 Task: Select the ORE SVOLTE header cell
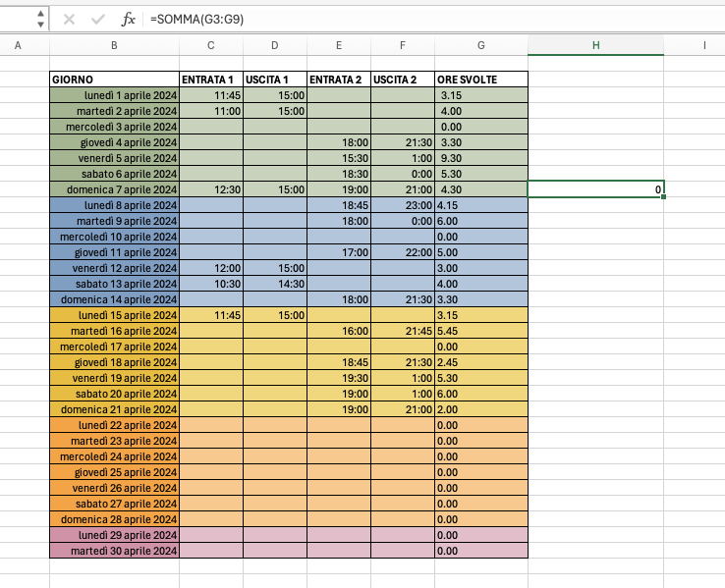(x=481, y=80)
